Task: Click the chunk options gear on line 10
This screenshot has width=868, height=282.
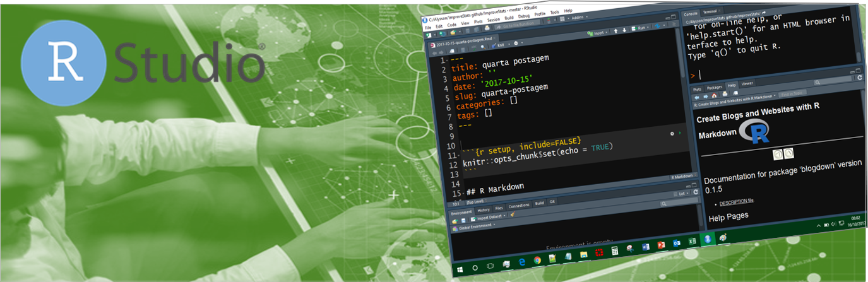Action: [672, 134]
